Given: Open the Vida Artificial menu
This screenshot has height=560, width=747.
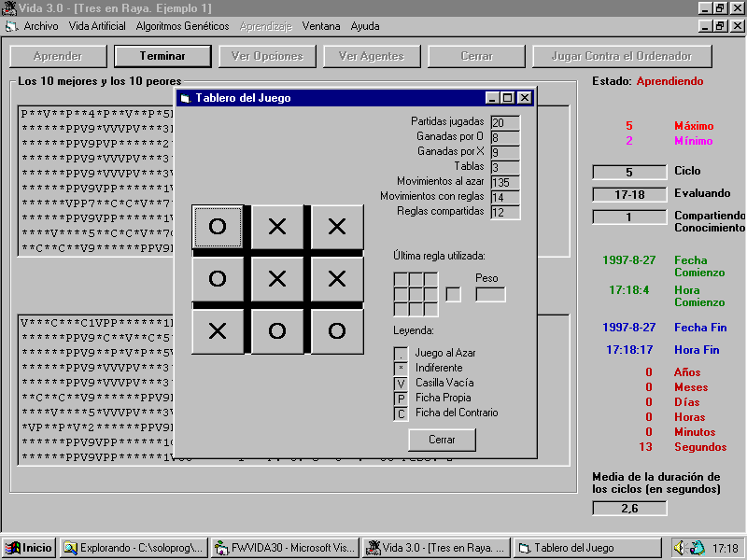Looking at the screenshot, I should click(97, 26).
